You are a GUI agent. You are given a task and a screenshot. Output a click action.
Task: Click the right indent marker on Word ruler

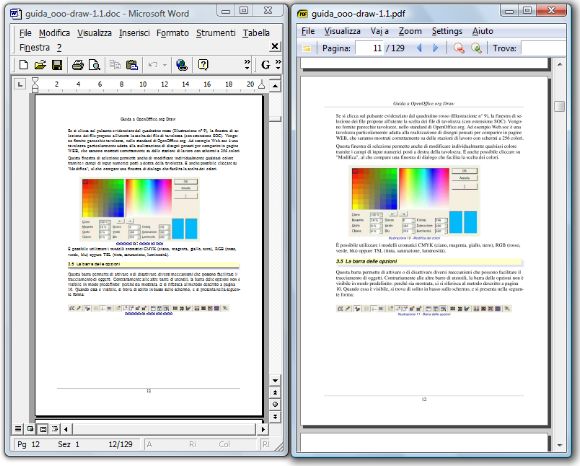point(262,85)
